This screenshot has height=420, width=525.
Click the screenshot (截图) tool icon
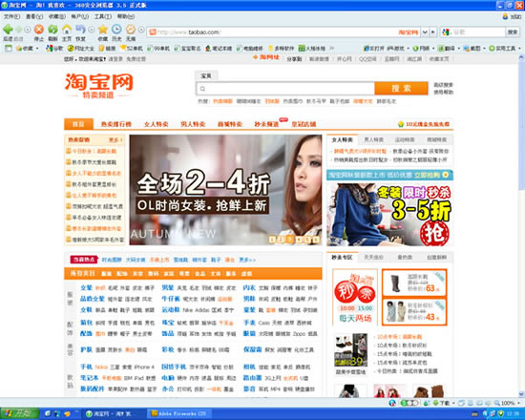point(467,49)
